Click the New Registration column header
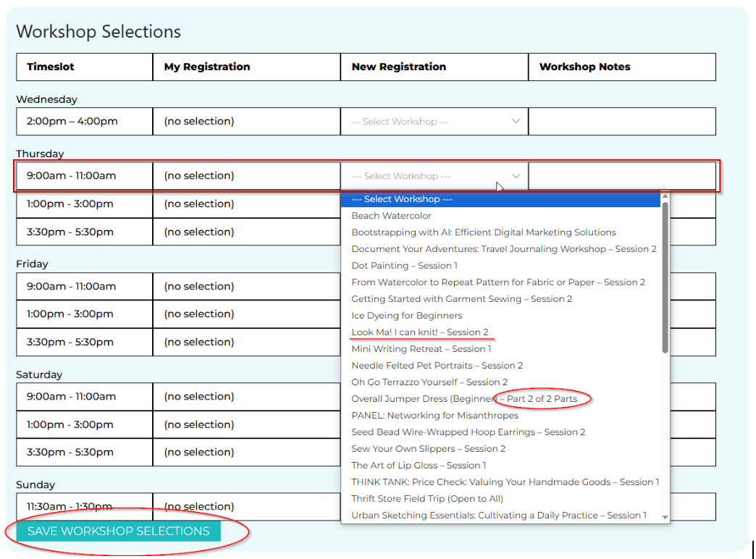The image size is (756, 559). pyautogui.click(x=434, y=67)
